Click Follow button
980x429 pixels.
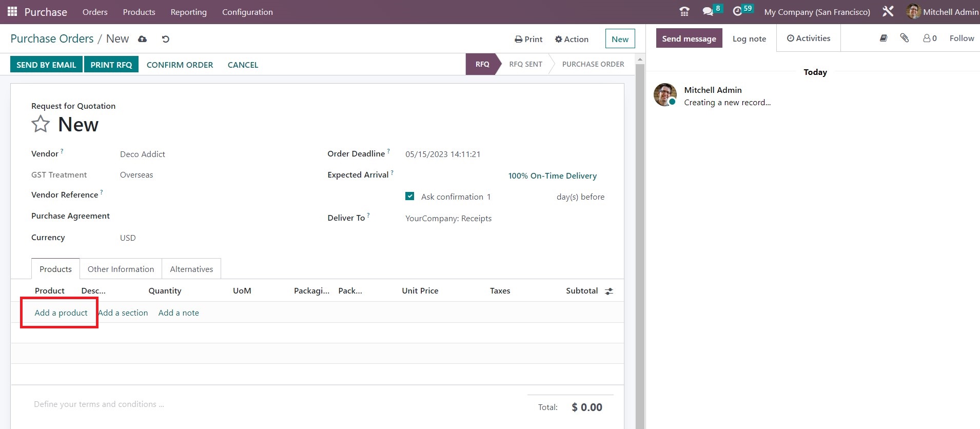pyautogui.click(x=962, y=38)
